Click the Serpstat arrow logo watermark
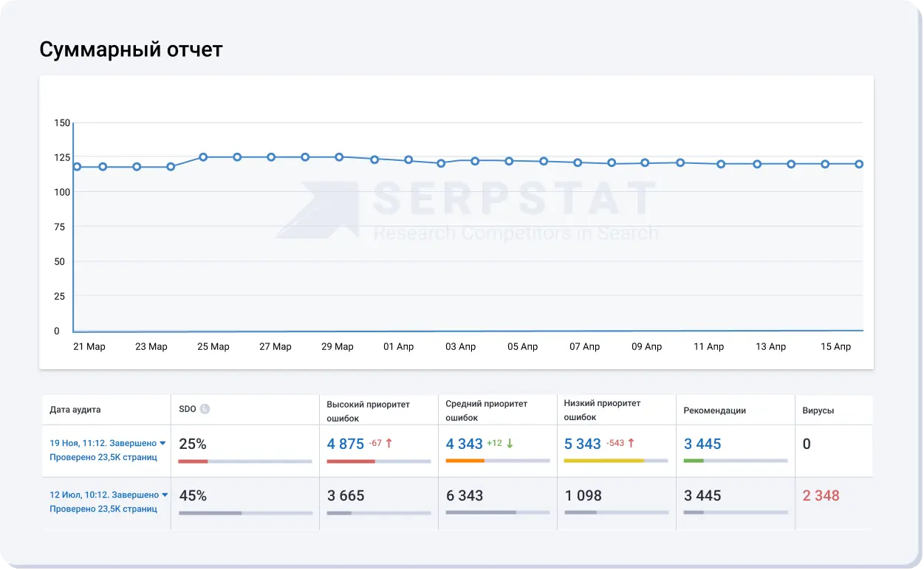Screen dimensions: 924x570 tap(318, 210)
